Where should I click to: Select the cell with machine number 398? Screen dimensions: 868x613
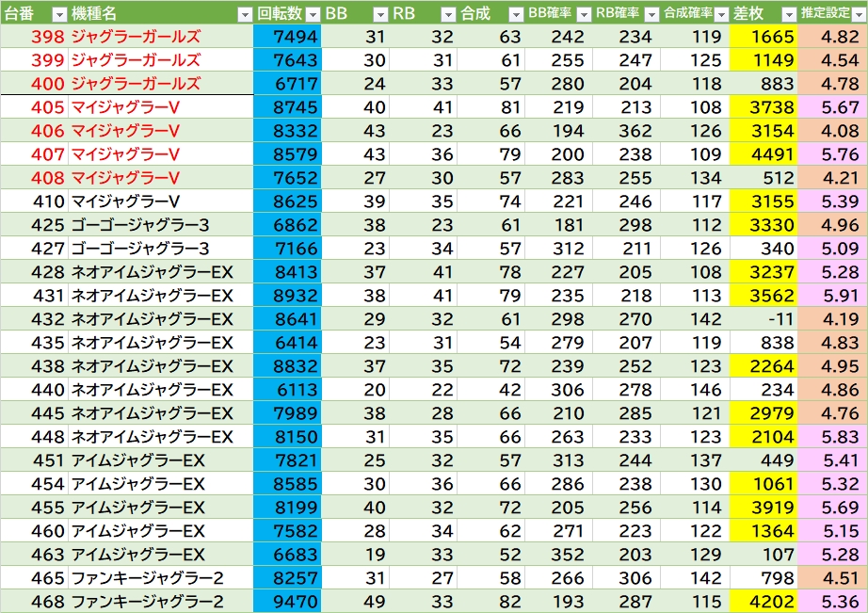[x=47, y=37]
